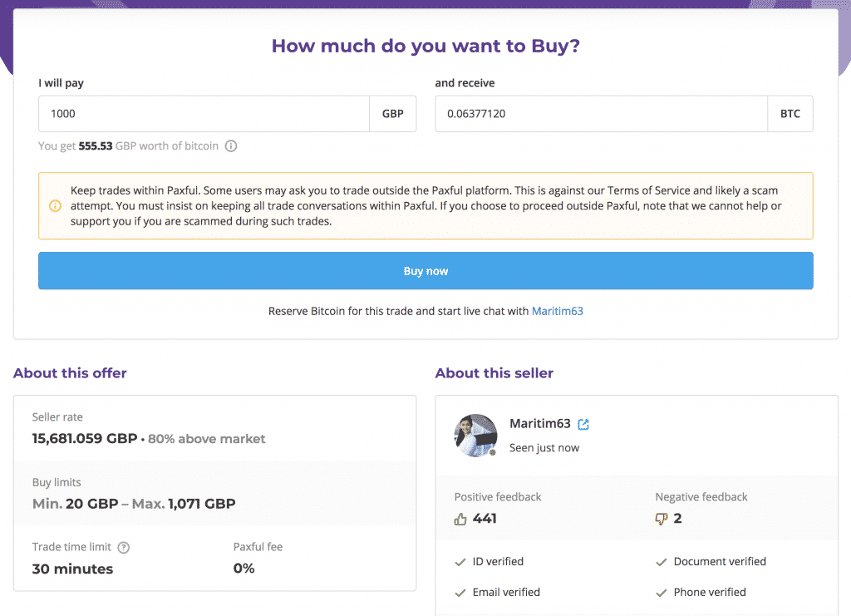The height and width of the screenshot is (616, 851).
Task: Click the Positive feedback label
Action: pyautogui.click(x=498, y=496)
